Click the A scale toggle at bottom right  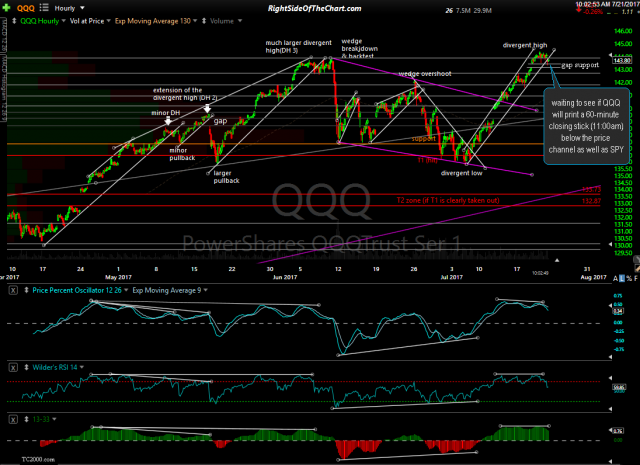(616, 278)
